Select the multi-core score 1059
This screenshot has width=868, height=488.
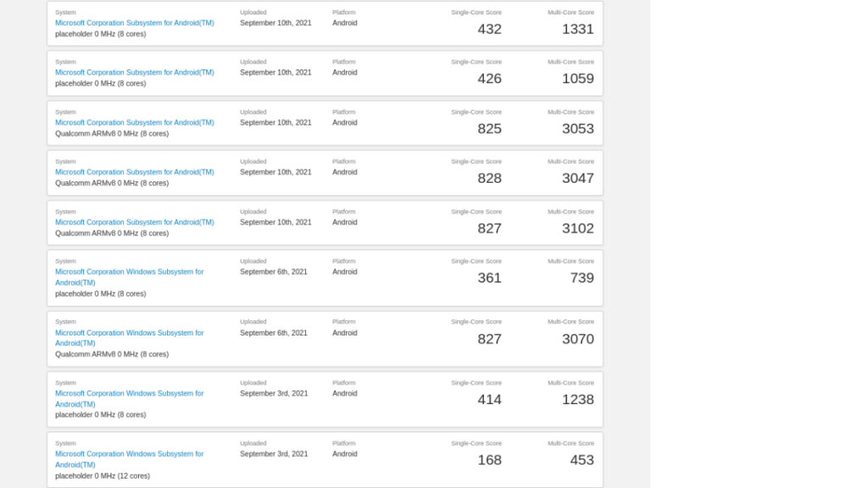577,79
